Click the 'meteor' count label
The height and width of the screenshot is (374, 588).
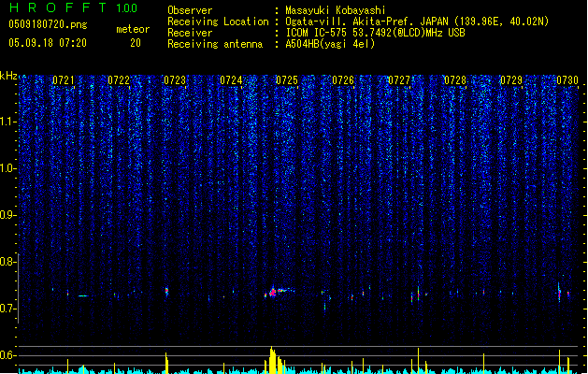click(x=133, y=29)
